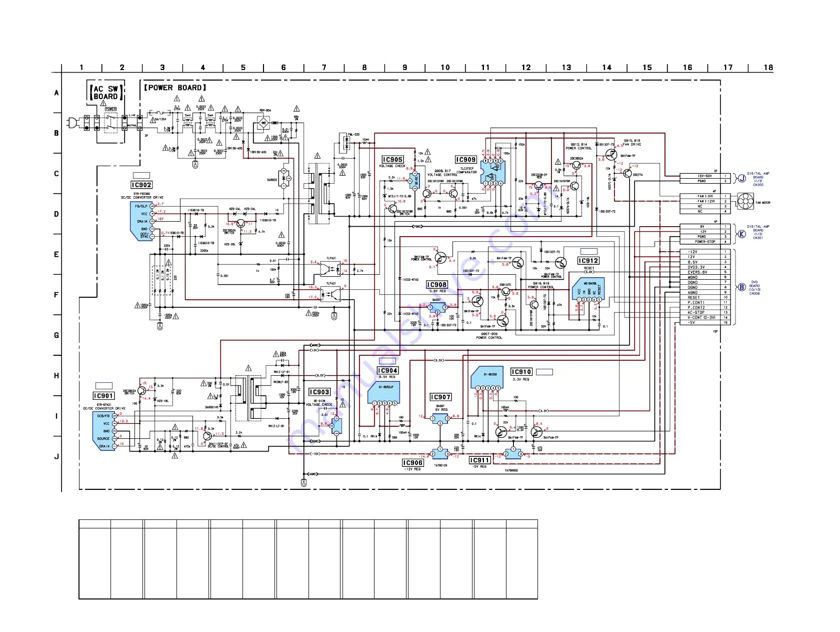The width and height of the screenshot is (840, 632).
Task: Click the IC908 reference label
Action: click(x=436, y=285)
